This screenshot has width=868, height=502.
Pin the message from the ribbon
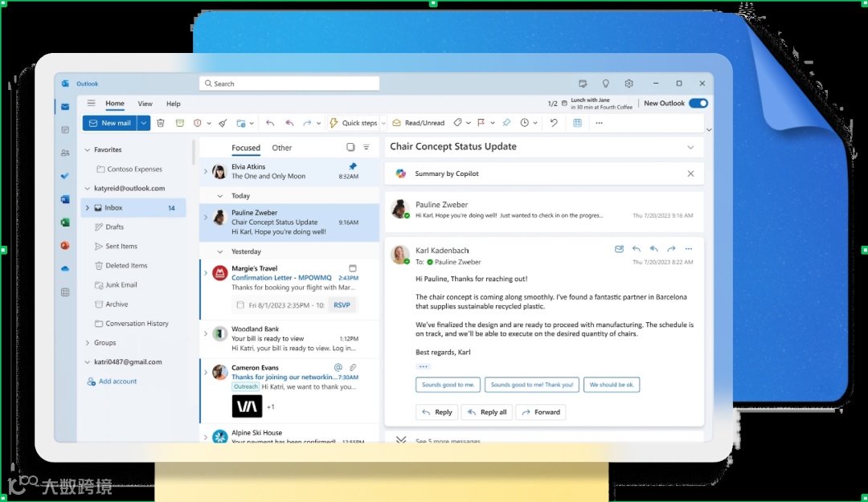click(506, 123)
